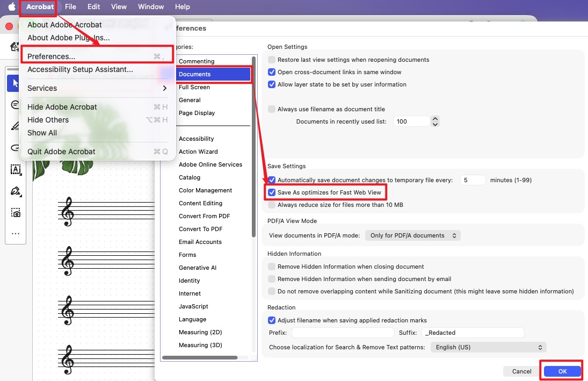Screen dimensions: 588x381
Task: Toggle Restore last view settings checkbox
Action: 272,60
